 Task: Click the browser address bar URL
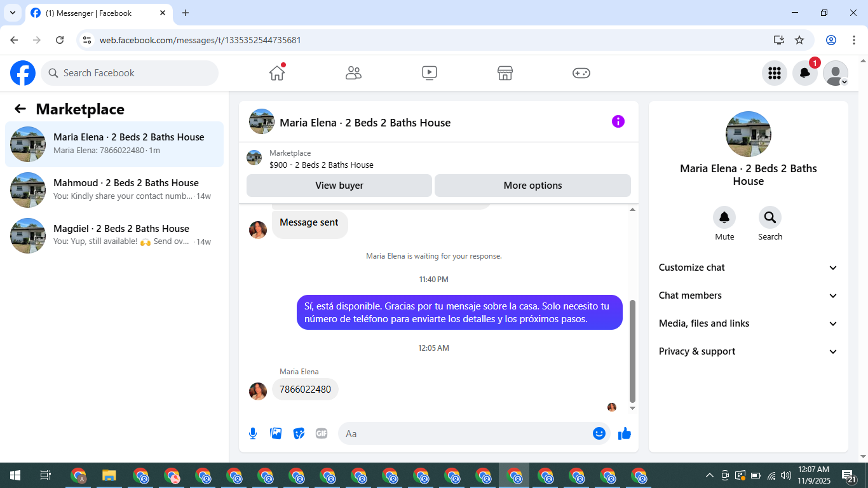point(200,40)
